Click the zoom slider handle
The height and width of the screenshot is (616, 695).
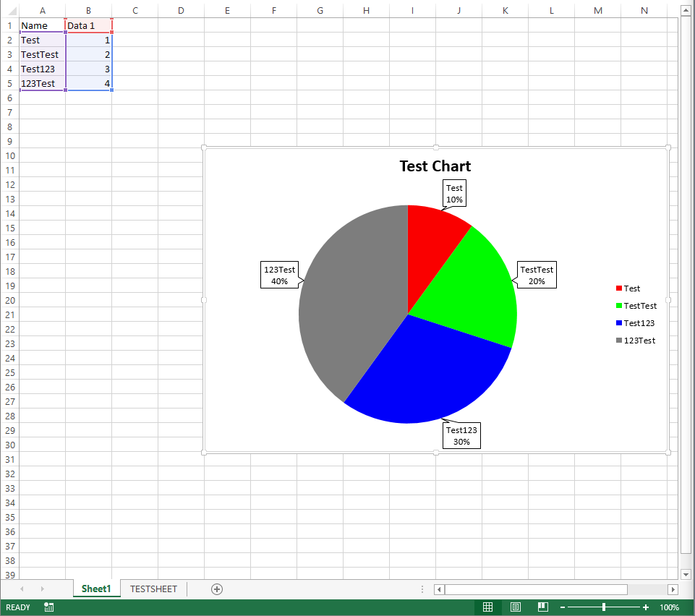[605, 607]
